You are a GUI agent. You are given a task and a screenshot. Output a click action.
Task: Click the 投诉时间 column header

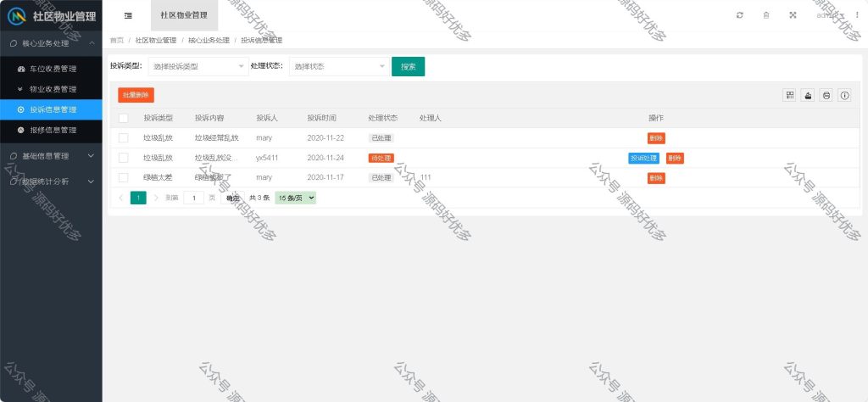pyautogui.click(x=321, y=118)
